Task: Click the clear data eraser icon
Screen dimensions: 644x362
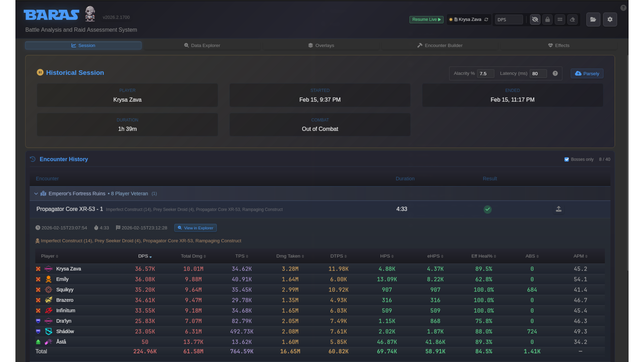Action: tap(572, 19)
